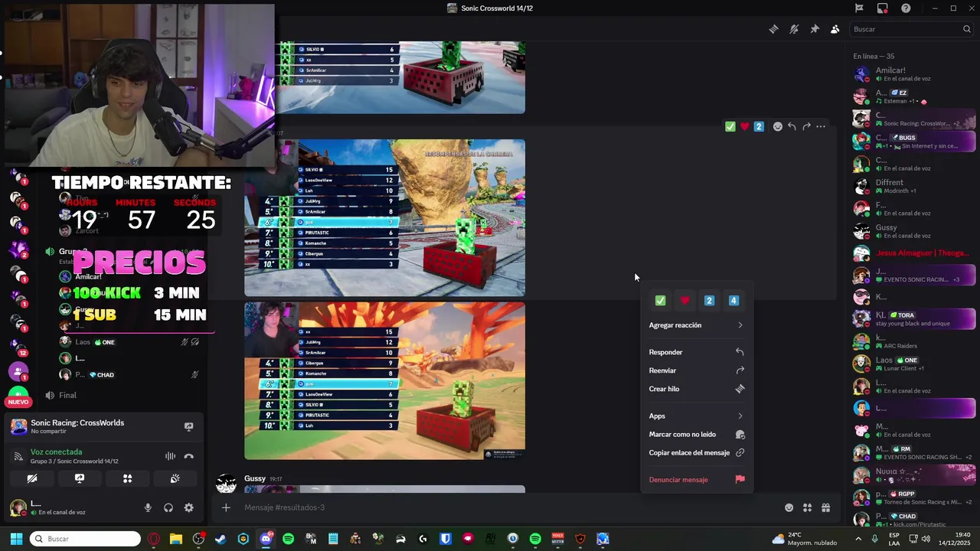Open Steam from taskbar
980x551 pixels.
click(220, 539)
